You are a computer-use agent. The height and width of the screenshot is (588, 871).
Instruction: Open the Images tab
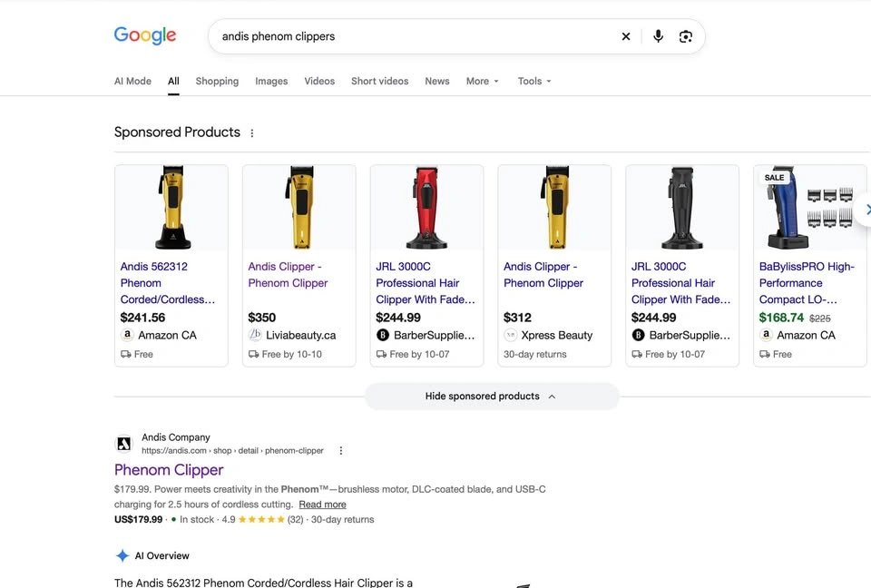click(271, 81)
